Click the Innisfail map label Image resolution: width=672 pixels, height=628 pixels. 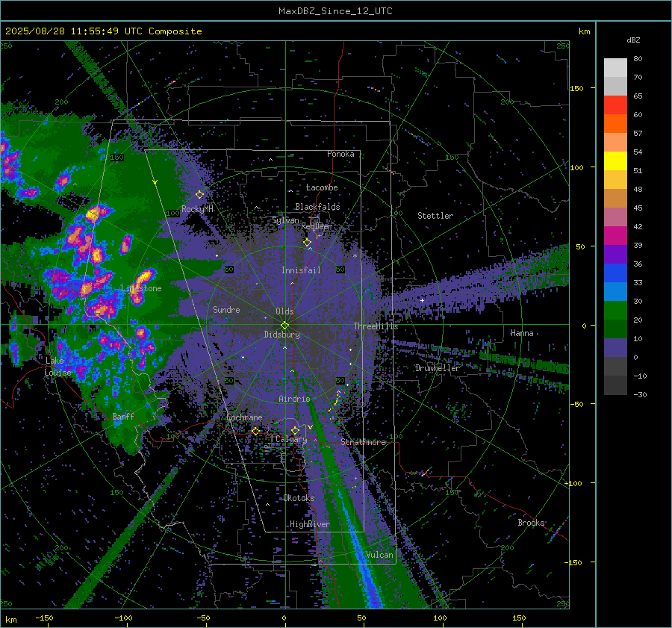[x=301, y=270]
